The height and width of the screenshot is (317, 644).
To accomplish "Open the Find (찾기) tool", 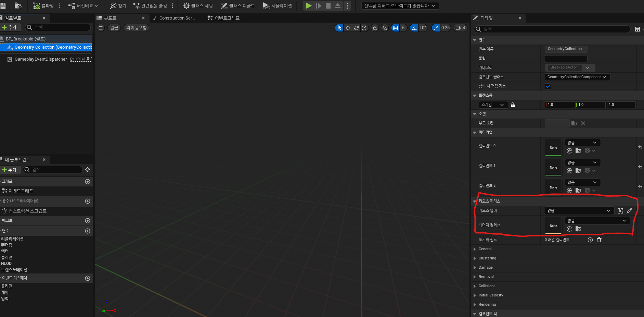I will point(118,6).
